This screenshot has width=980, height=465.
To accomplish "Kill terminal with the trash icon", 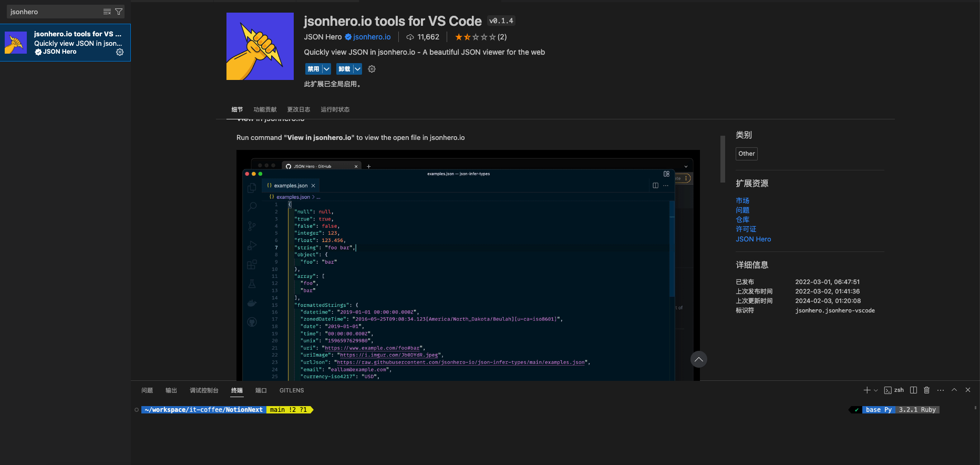I will [927, 390].
